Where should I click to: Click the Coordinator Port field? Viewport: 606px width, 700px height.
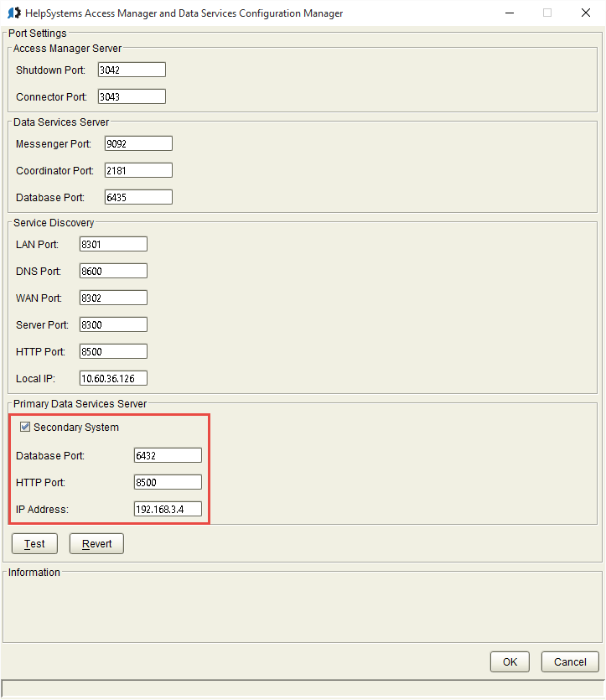[138, 170]
